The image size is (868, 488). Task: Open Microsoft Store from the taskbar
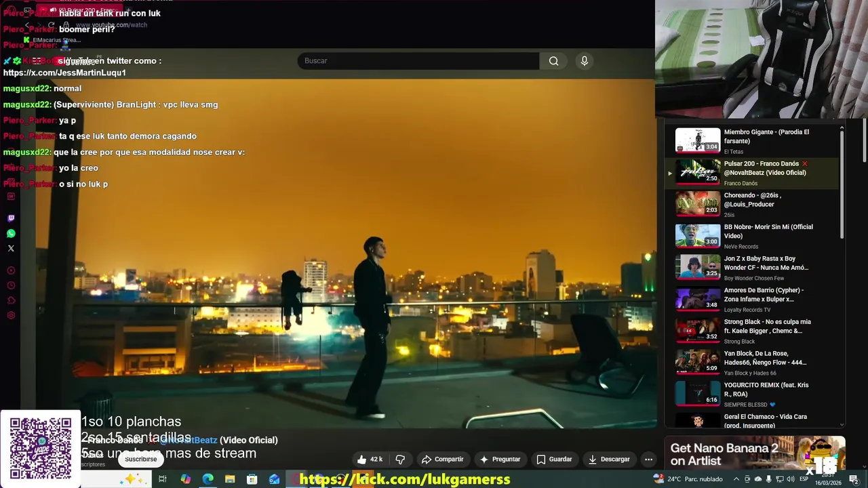tap(252, 479)
